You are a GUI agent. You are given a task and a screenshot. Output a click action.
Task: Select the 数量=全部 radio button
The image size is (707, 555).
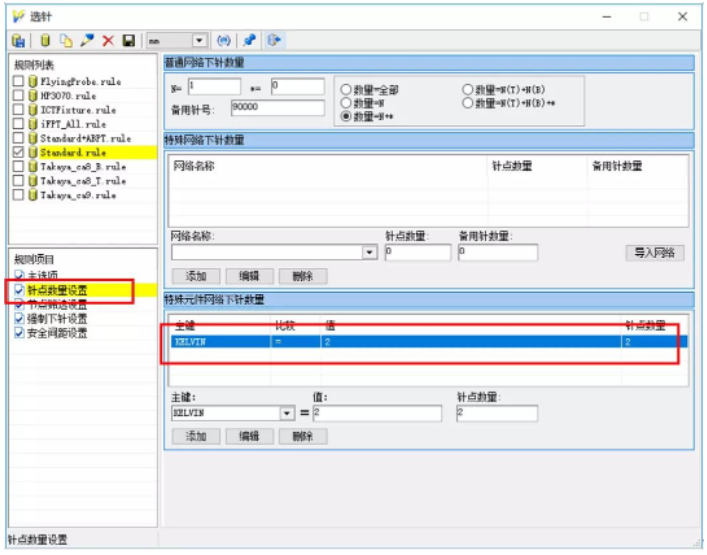346,89
